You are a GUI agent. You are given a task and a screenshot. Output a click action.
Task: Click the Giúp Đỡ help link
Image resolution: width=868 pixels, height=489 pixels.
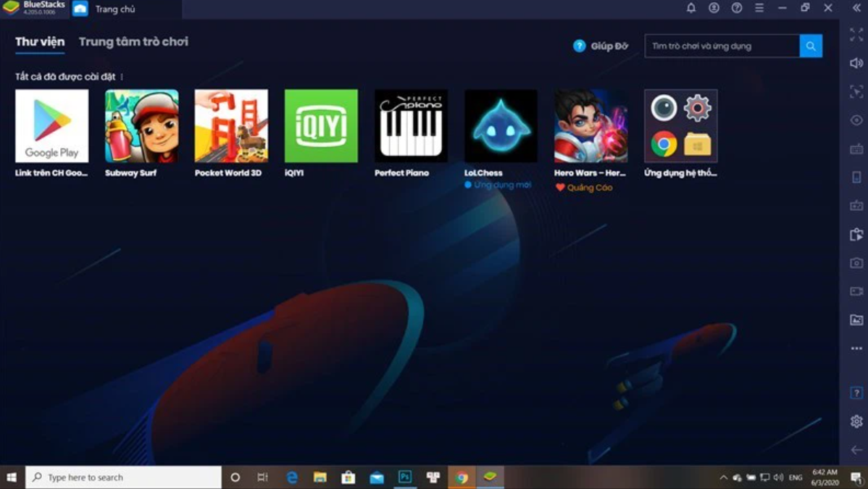coord(601,46)
